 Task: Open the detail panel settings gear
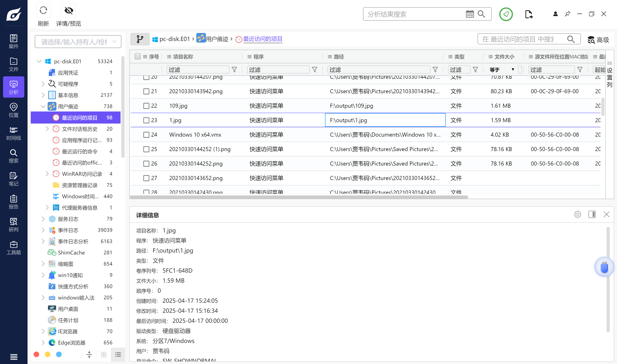(x=577, y=214)
